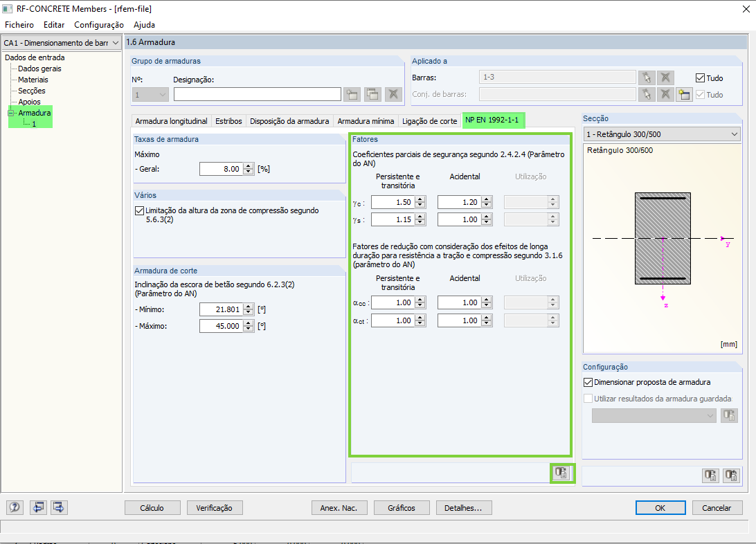Increase γc persistent value spinner
Image resolution: width=756 pixels, height=544 pixels.
(x=420, y=199)
